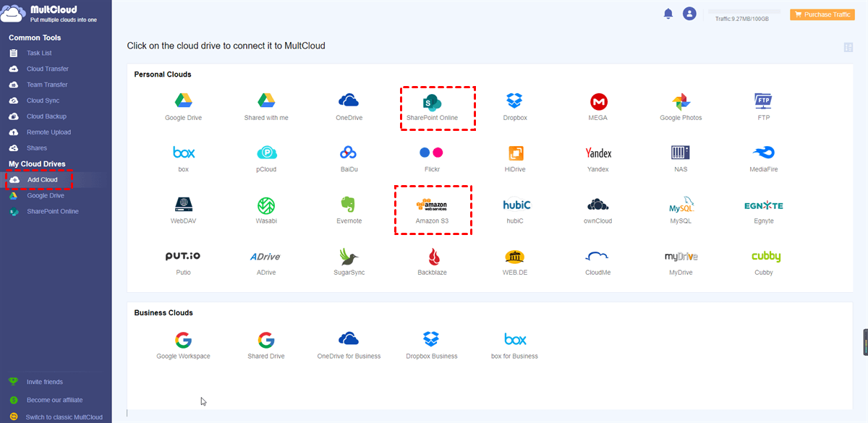Screen dimensions: 868x423
Task: Choose pCloud drive icon
Action: 266,158
